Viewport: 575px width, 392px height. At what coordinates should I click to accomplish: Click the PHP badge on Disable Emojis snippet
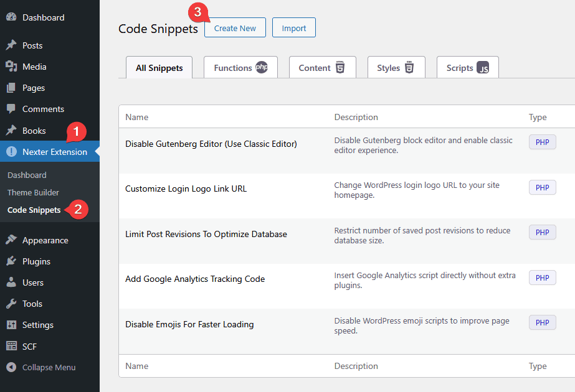541,322
